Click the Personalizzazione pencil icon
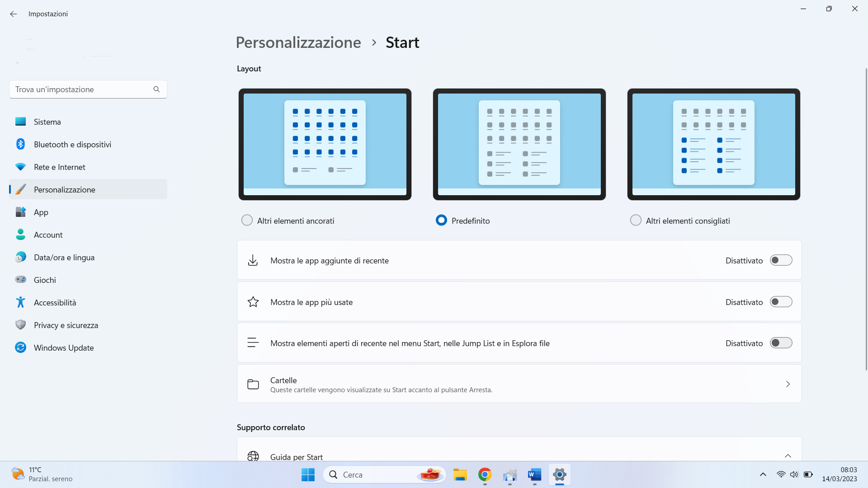 [x=21, y=189]
